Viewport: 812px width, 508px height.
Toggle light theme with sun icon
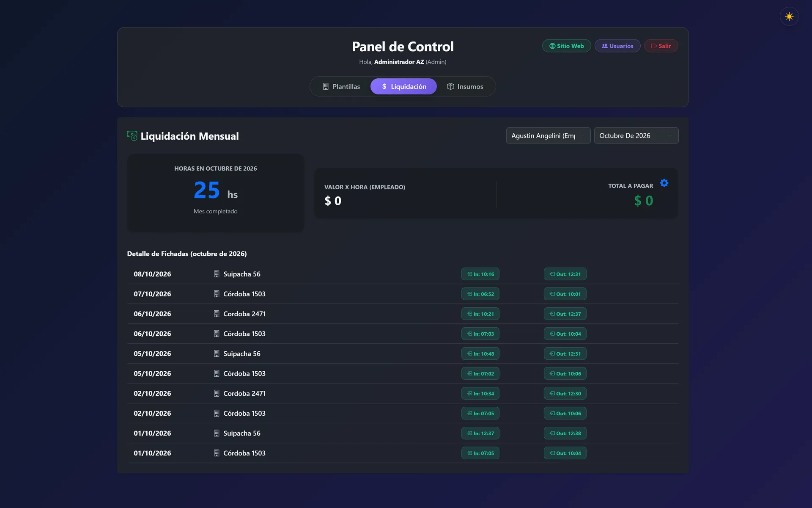coord(789,17)
